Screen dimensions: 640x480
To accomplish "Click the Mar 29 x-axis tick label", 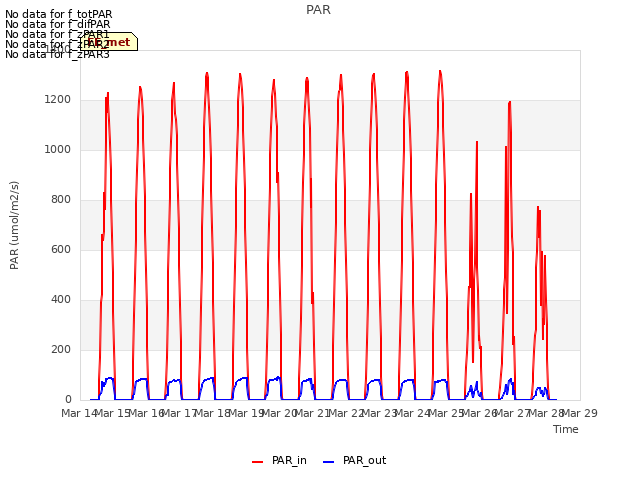I will tap(580, 413).
